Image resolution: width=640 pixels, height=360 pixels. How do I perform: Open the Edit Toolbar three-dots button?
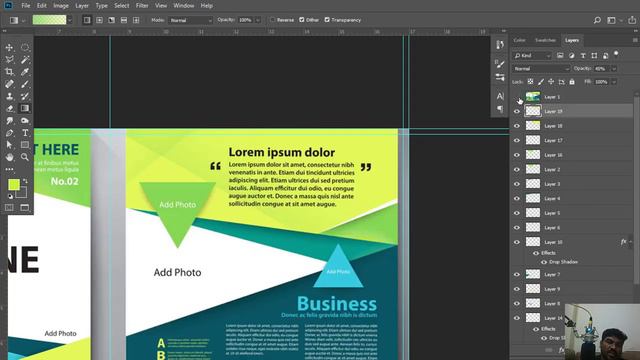(x=9, y=169)
